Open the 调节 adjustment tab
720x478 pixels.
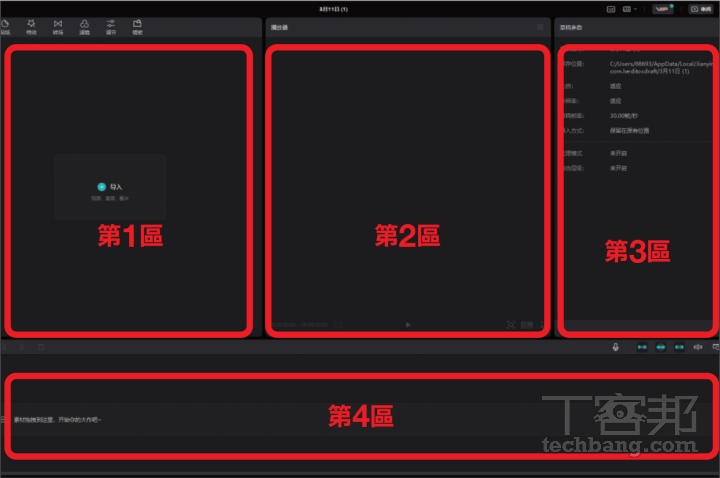pos(111,27)
